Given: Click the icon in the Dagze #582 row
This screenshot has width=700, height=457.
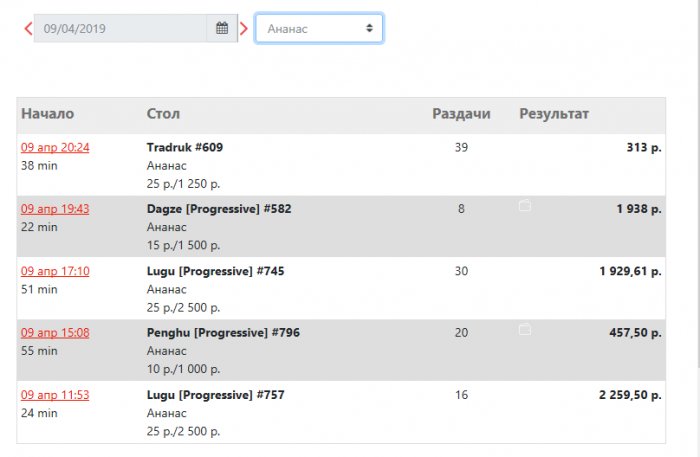Looking at the screenshot, I should coord(524,205).
